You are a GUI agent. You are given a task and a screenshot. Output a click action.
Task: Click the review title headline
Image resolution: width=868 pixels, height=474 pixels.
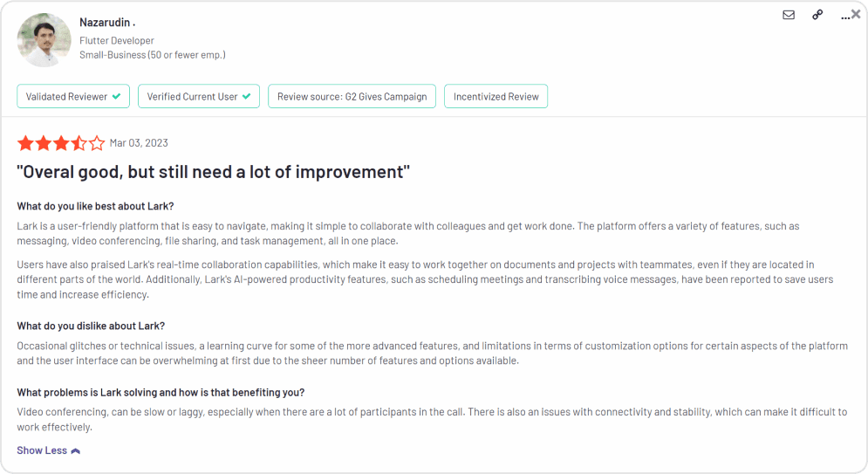[x=214, y=172]
